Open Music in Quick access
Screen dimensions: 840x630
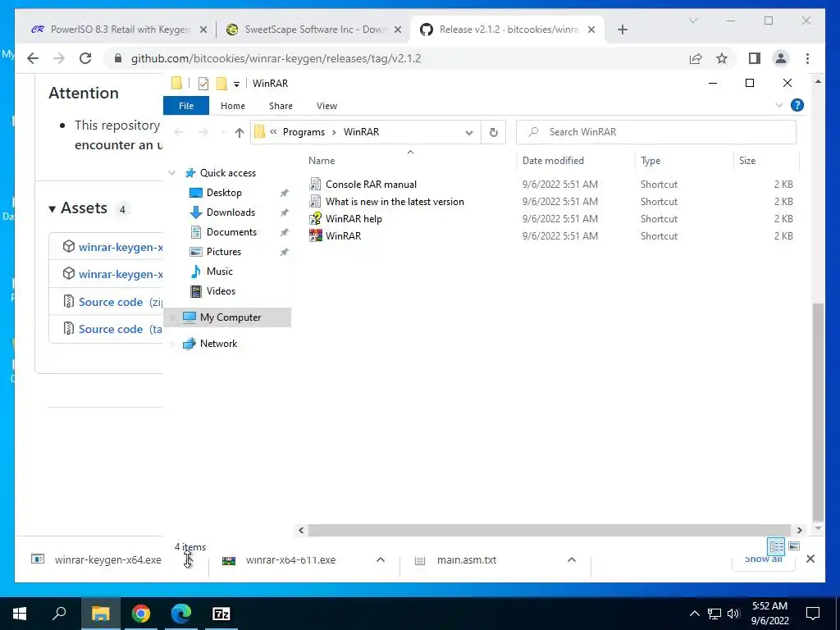tap(219, 272)
